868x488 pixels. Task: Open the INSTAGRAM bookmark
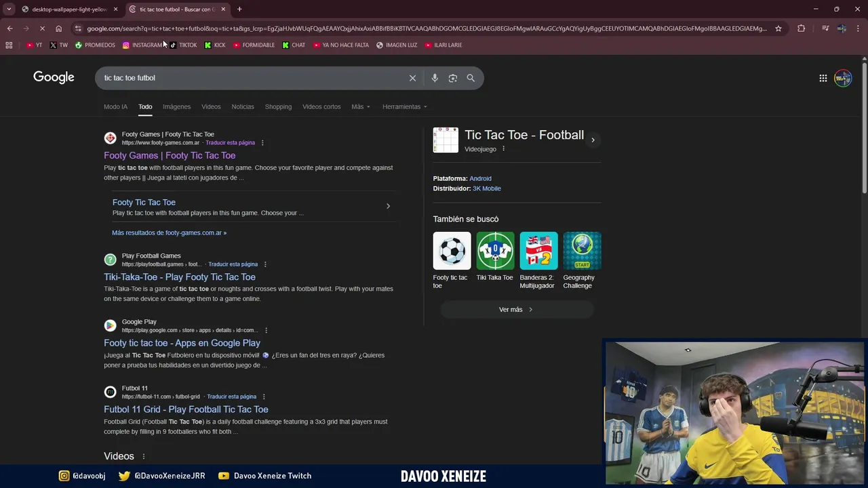tap(143, 45)
